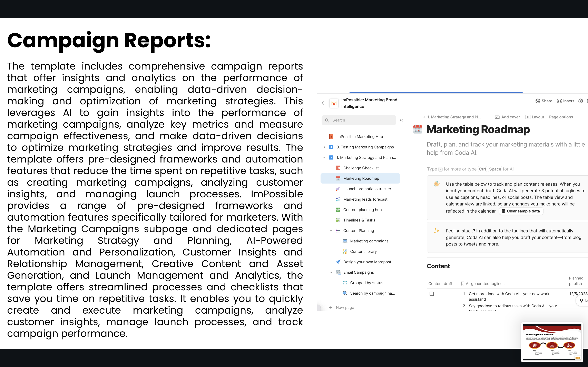
Task: Click the back arrow beside doc title
Action: coord(323,103)
